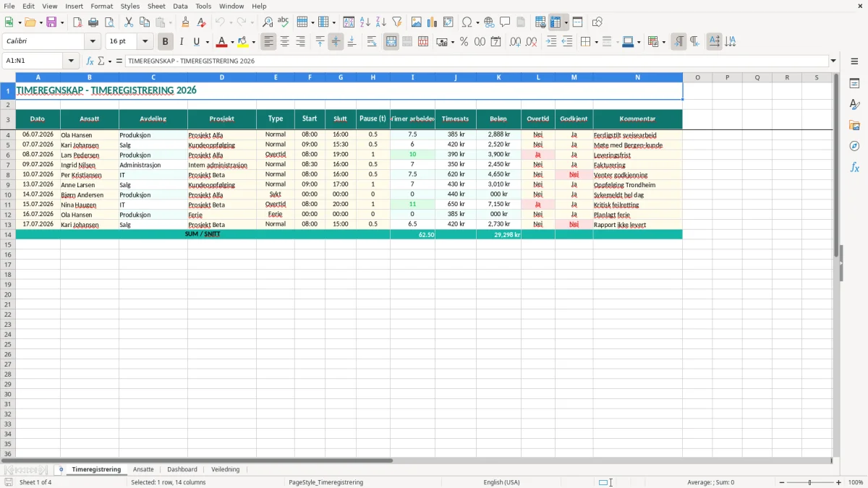
Task: Switch to the Veiledning sheet tab
Action: (x=226, y=469)
